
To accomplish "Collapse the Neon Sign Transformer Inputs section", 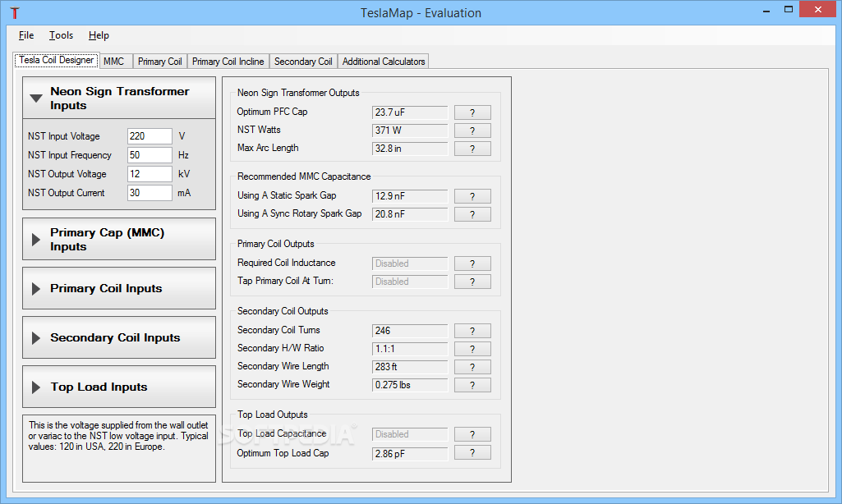I will (x=118, y=98).
